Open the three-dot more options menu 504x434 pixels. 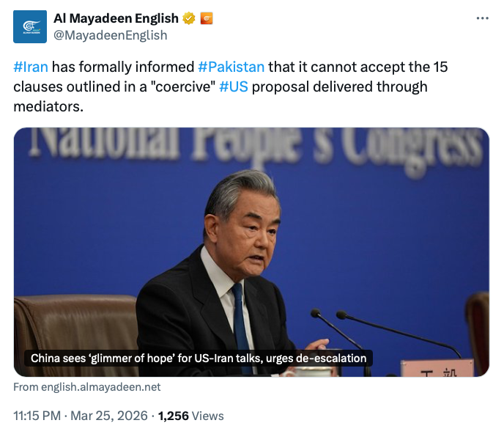coord(481,18)
